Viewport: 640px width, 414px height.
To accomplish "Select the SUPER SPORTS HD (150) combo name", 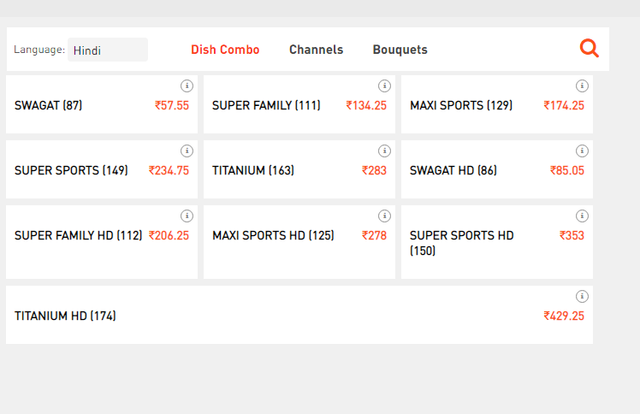I will [x=462, y=243].
